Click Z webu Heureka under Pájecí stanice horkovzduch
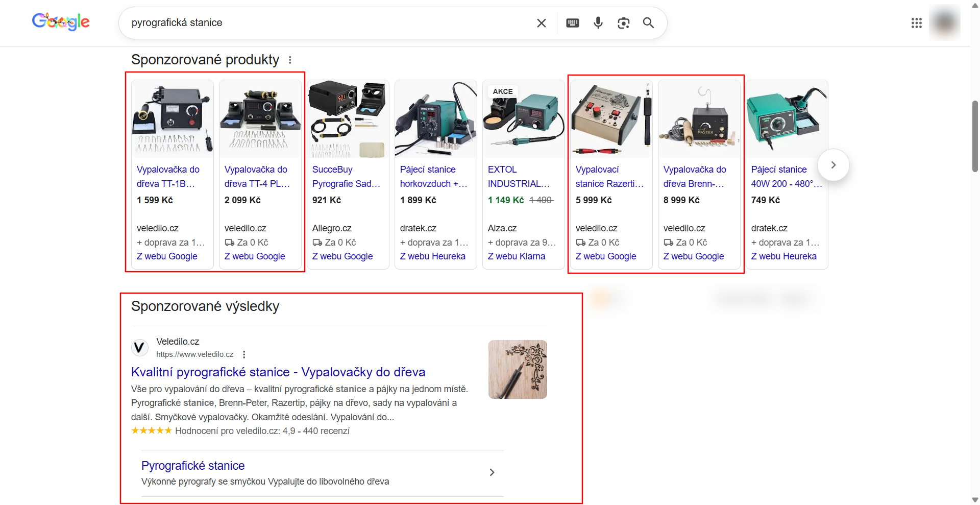This screenshot has width=980, height=505. click(433, 256)
